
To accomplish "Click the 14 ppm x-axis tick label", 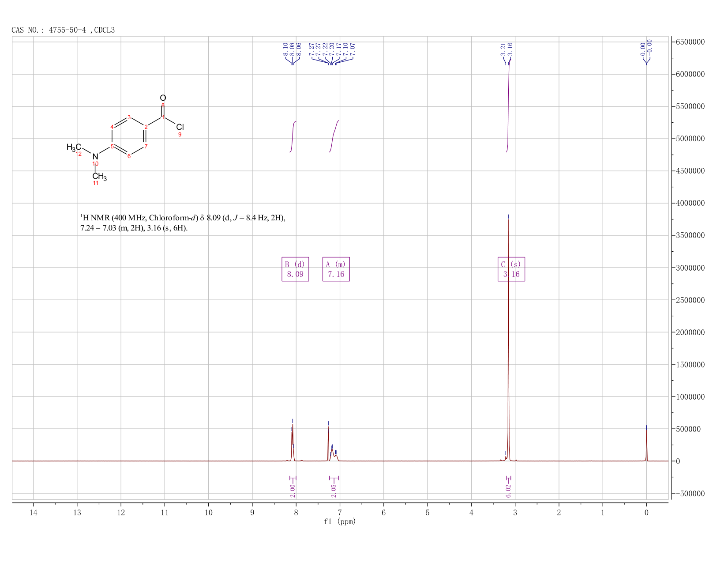I will (x=34, y=513).
